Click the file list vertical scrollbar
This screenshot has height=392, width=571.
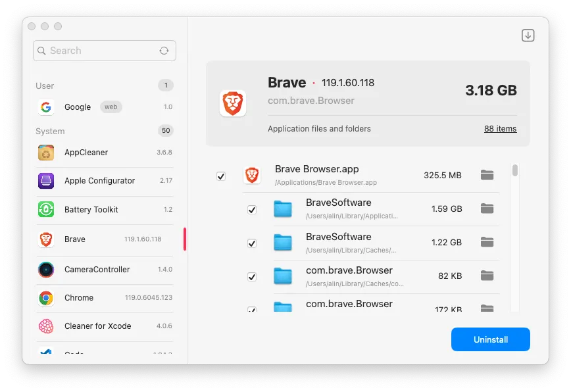(x=514, y=170)
